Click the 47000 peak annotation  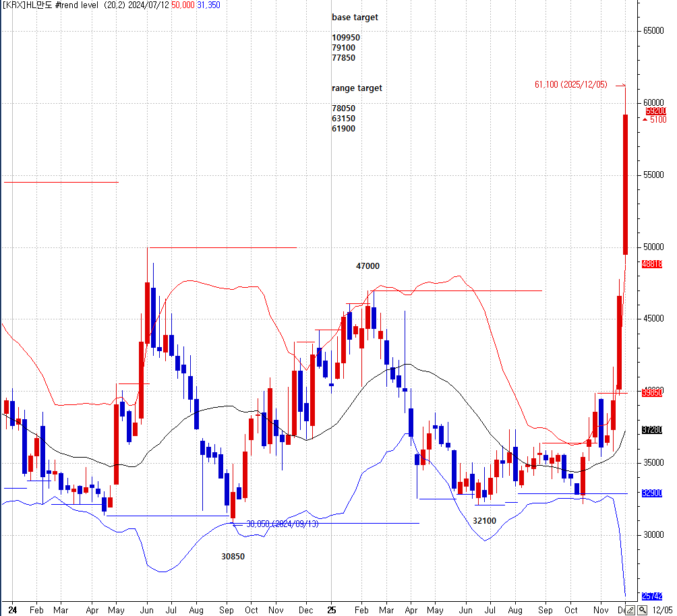tap(367, 266)
